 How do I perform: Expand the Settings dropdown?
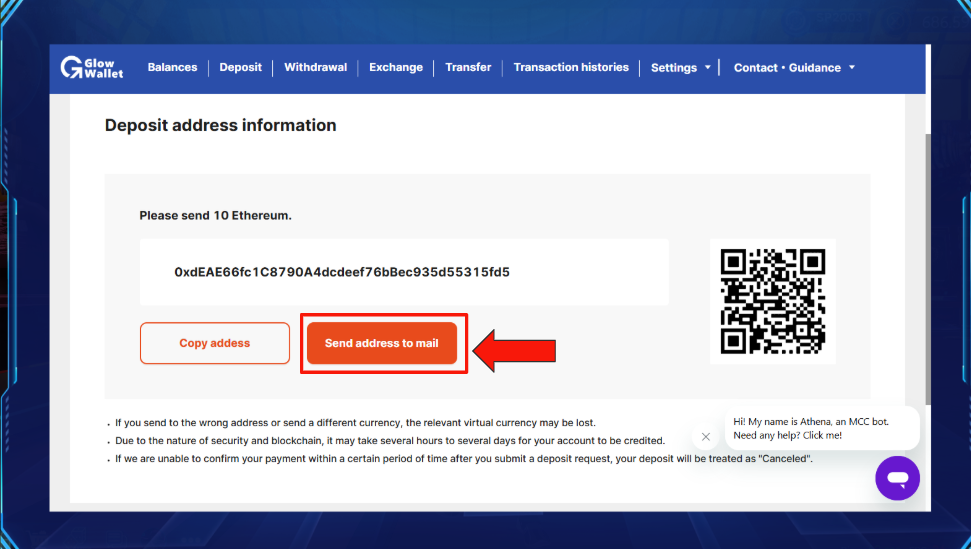point(681,68)
